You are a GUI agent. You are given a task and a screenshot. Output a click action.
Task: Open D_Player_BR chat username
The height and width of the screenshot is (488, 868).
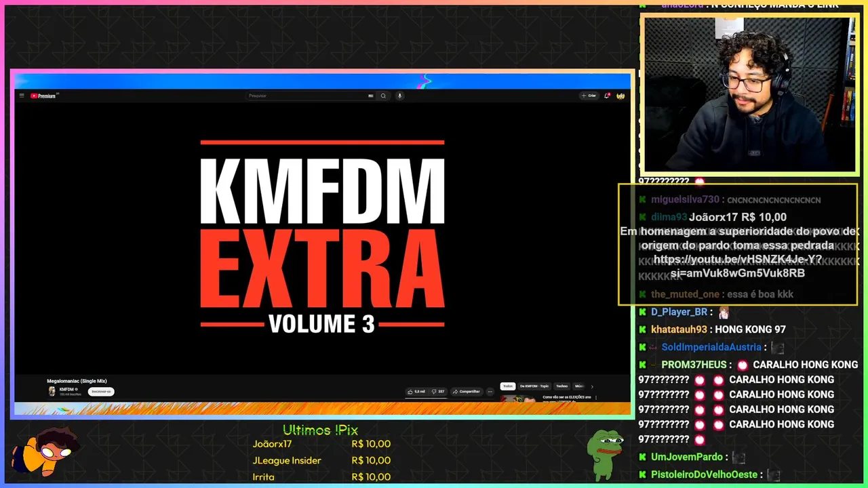679,312
